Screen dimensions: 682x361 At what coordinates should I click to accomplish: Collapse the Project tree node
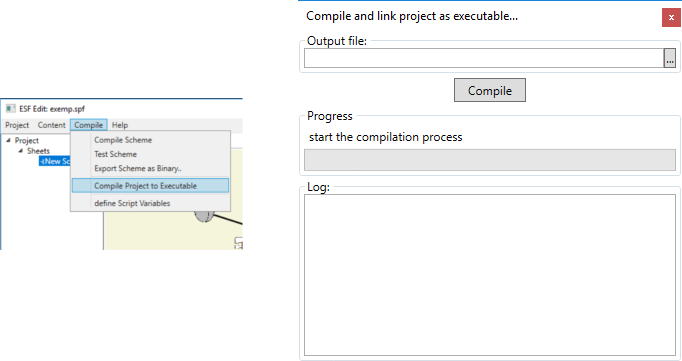coord(8,140)
